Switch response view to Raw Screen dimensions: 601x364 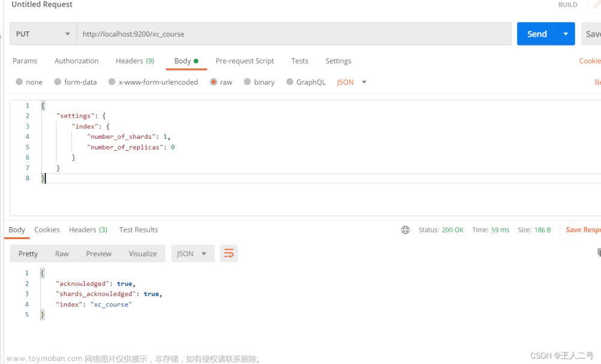[62, 253]
